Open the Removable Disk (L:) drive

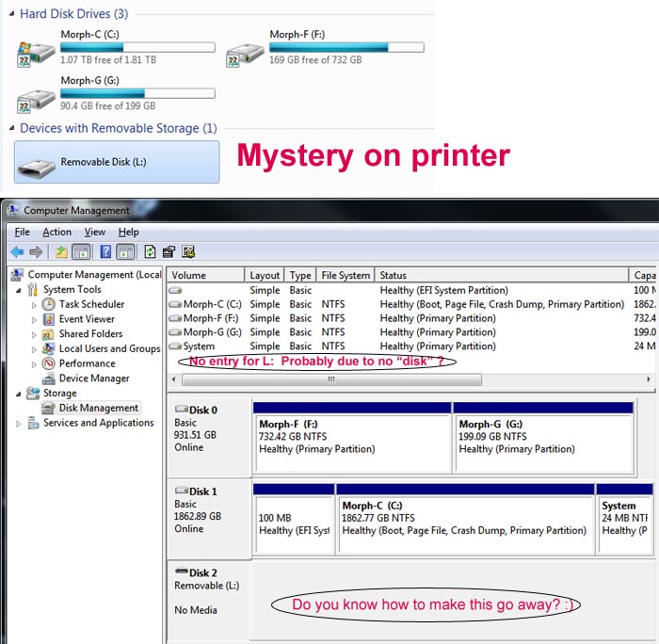point(117,162)
